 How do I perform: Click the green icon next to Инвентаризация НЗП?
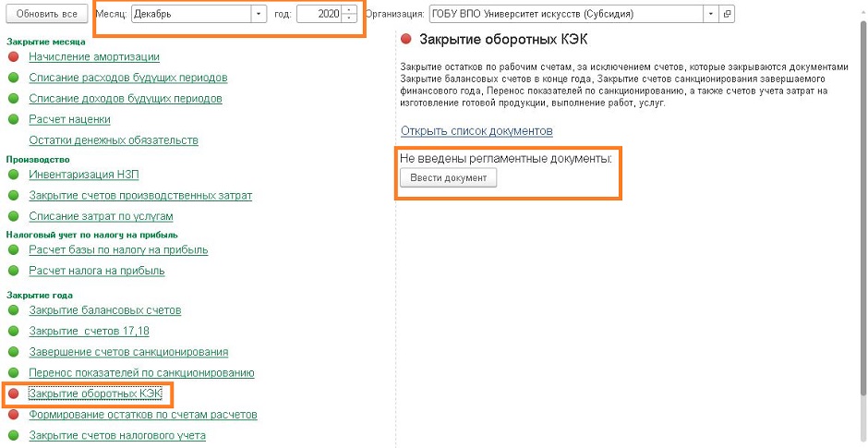tap(13, 175)
